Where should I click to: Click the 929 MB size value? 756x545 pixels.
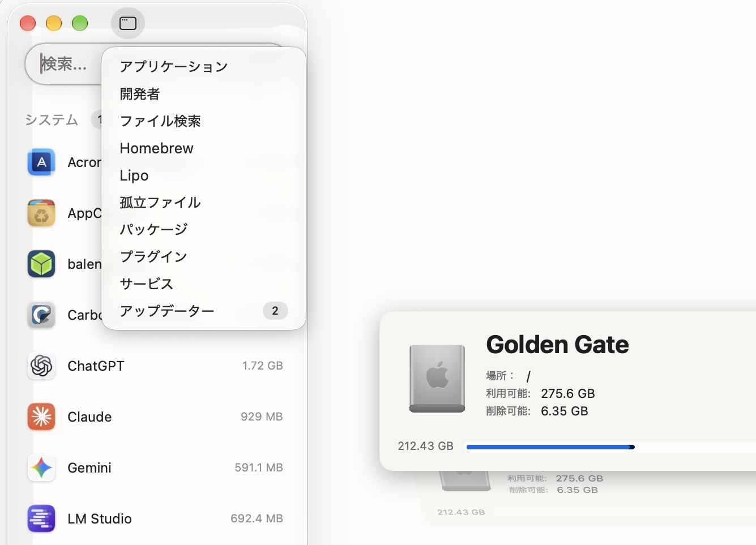[x=262, y=417]
